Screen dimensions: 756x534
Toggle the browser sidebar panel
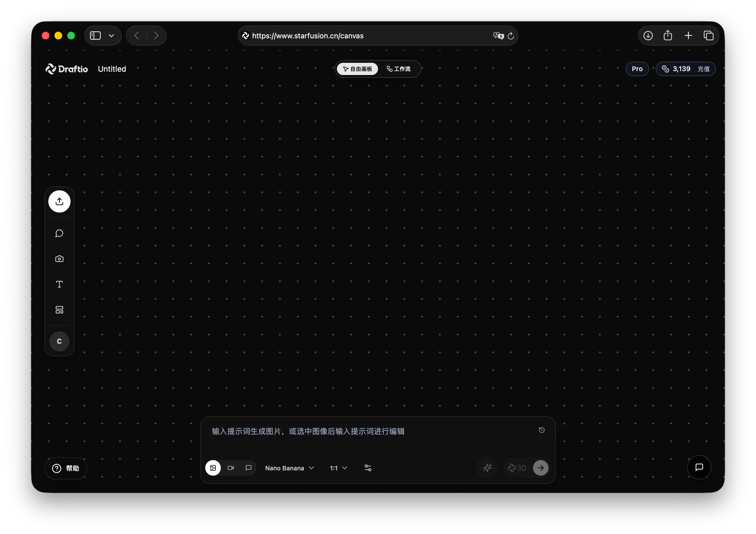tap(96, 36)
